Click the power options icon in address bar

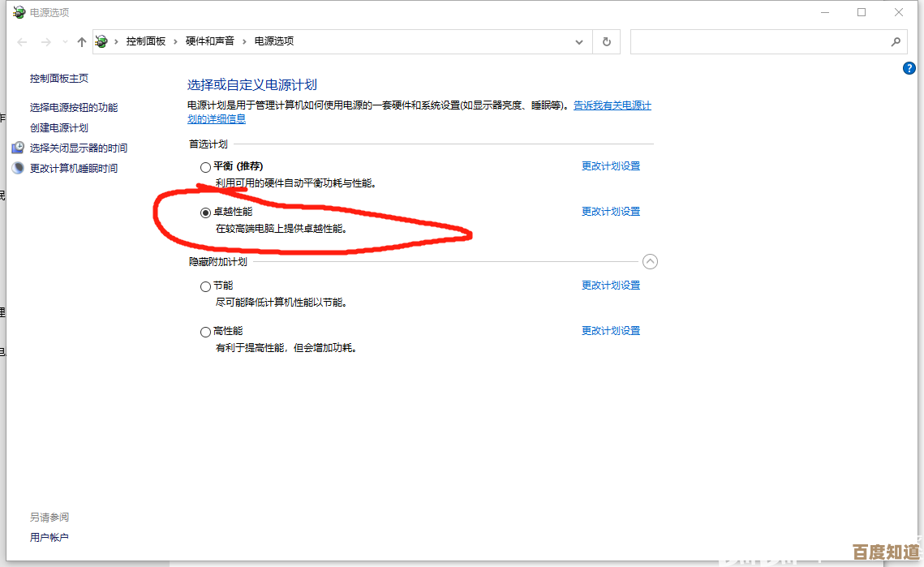(101, 41)
